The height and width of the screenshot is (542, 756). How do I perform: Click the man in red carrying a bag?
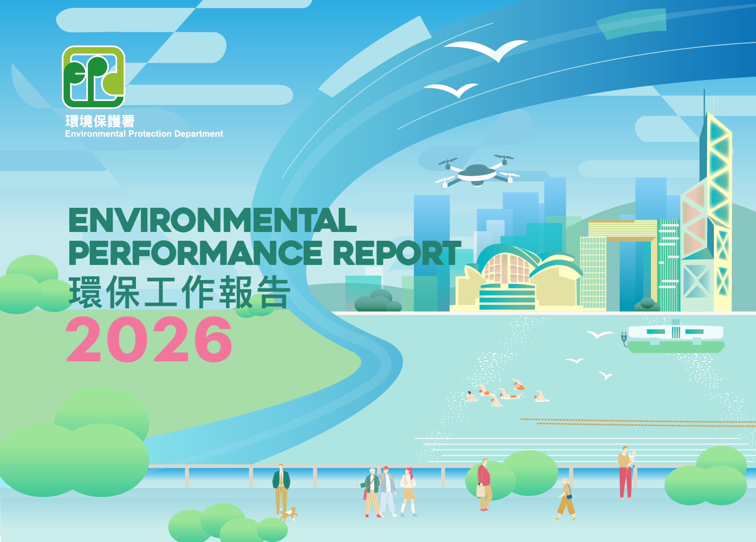coord(484,485)
